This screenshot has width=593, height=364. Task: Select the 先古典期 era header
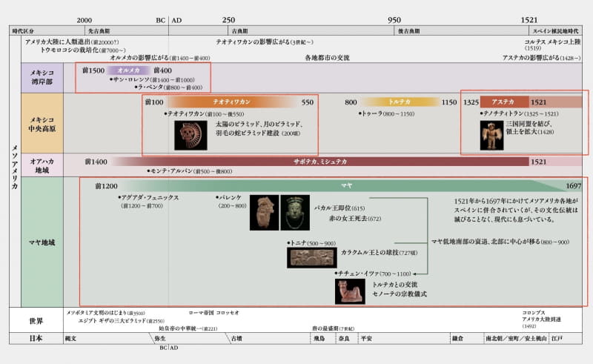[x=99, y=31]
